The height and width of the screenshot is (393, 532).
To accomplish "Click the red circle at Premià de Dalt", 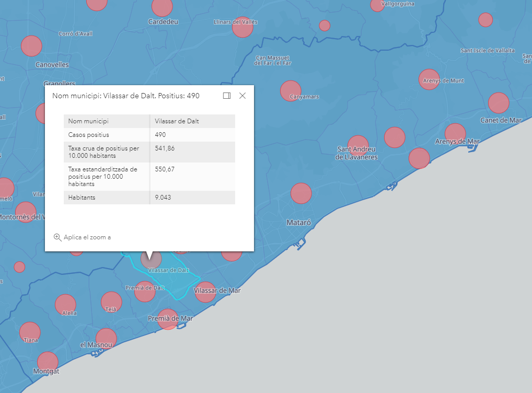I will pos(145,292).
